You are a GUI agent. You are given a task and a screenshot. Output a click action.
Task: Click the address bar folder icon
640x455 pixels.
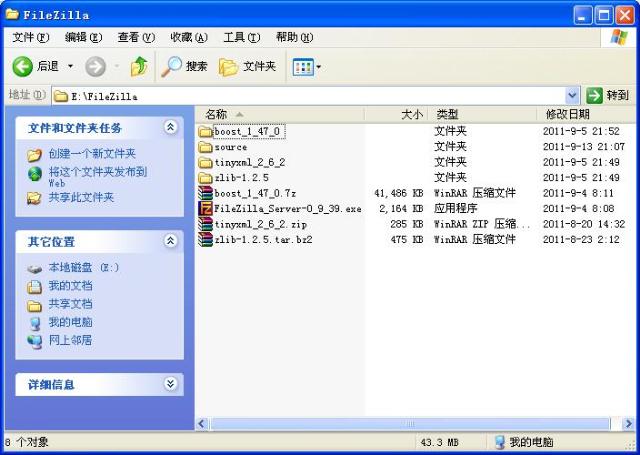(x=61, y=96)
